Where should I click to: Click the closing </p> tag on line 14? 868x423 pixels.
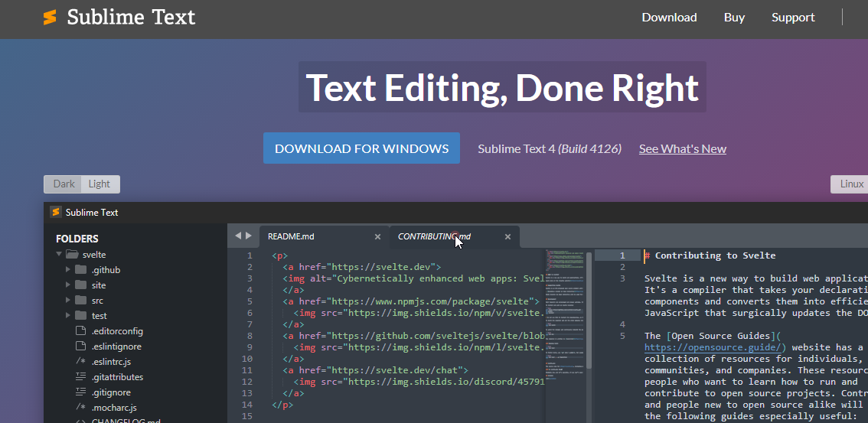coord(282,405)
